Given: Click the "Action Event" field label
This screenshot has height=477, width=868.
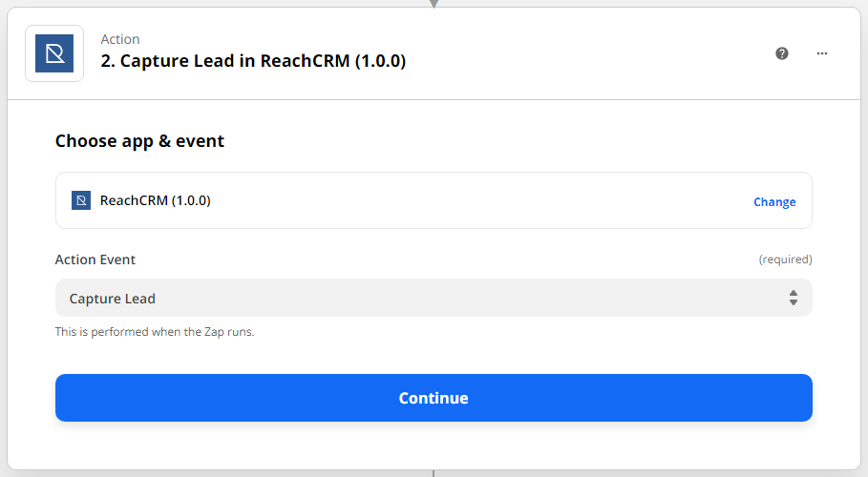Looking at the screenshot, I should (x=95, y=259).
